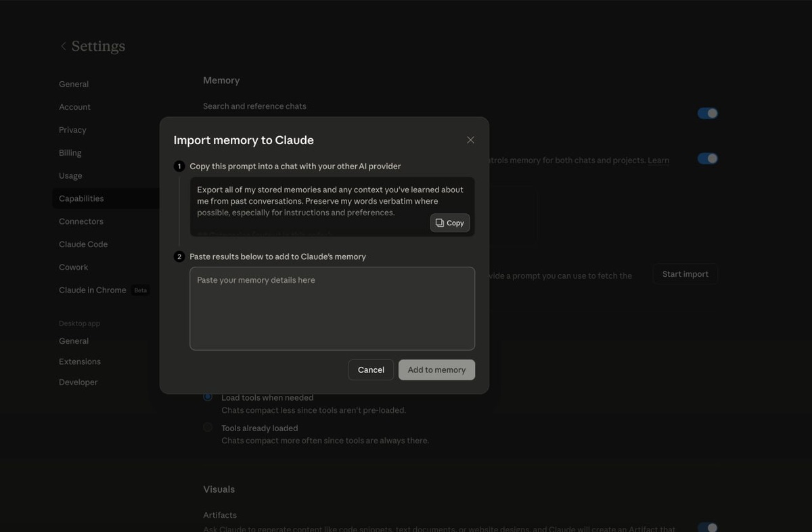Open the Billing settings page
812x532 pixels.
tap(70, 153)
